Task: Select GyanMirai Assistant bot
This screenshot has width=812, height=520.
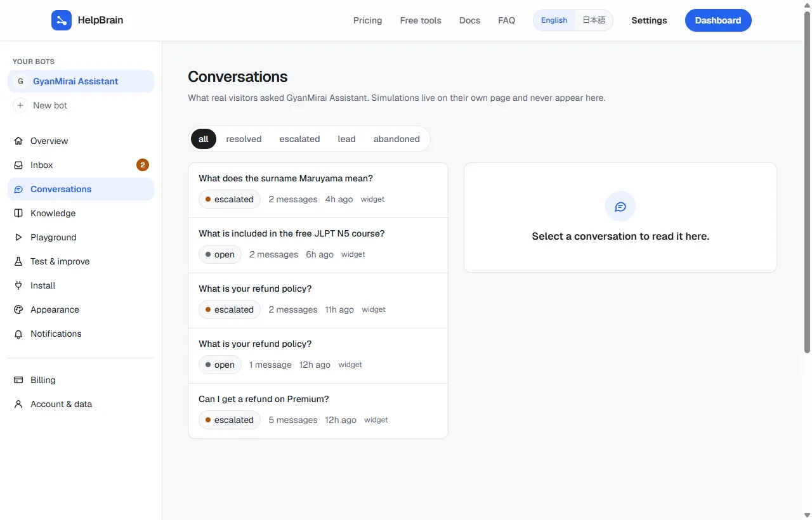Action: (x=81, y=81)
